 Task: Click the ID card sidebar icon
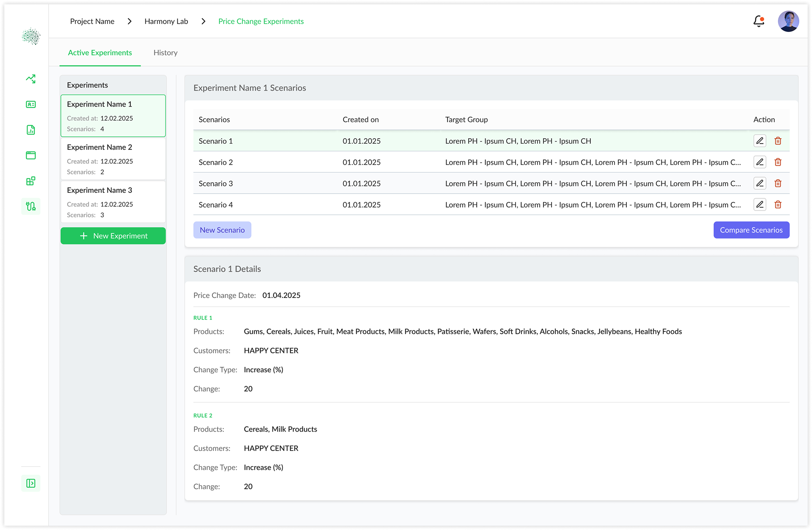click(31, 104)
